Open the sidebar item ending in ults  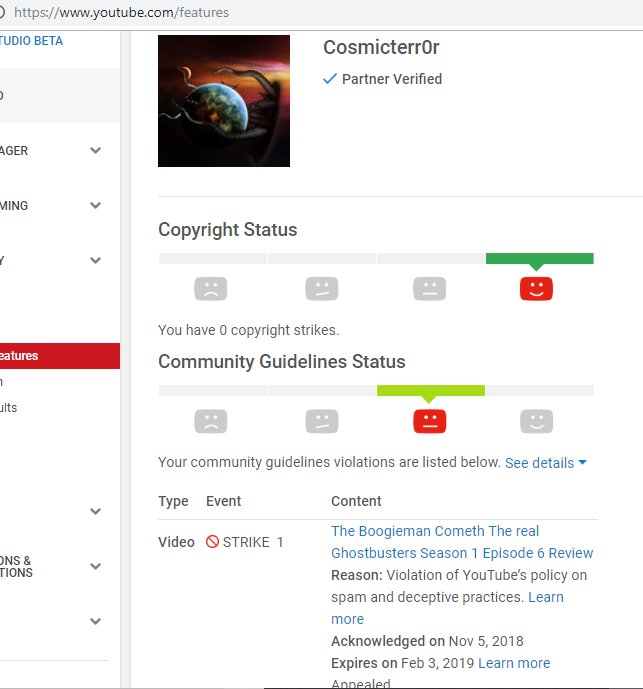pos(8,408)
